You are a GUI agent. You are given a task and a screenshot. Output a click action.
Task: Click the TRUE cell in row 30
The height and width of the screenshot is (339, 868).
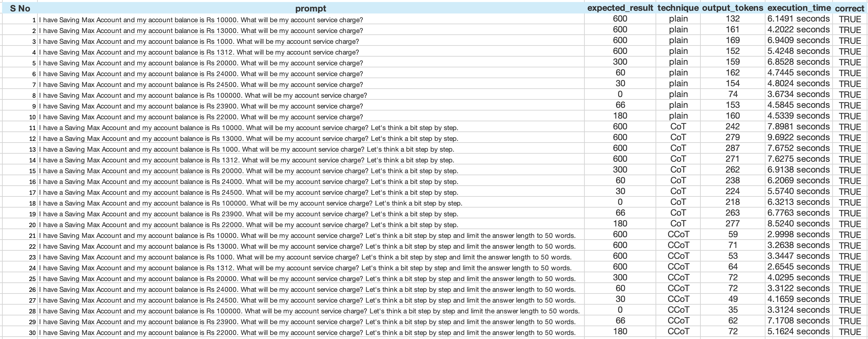[x=849, y=332]
